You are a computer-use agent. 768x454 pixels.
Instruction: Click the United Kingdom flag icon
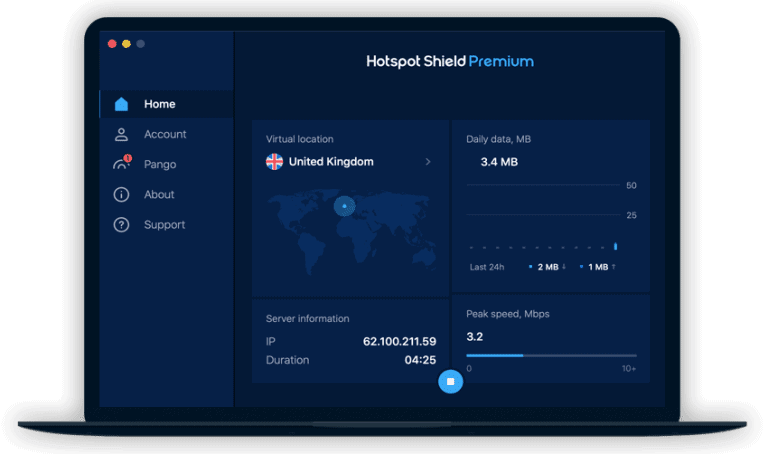[x=274, y=162]
